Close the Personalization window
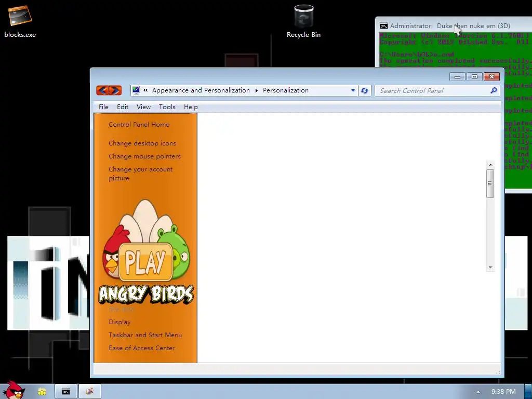532x399 pixels. tap(491, 77)
